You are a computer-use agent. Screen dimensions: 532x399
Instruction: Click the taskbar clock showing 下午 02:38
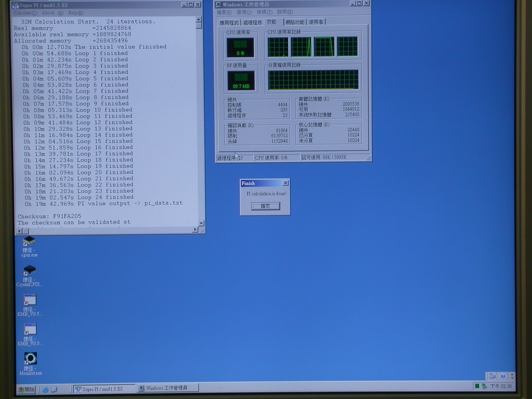pos(501,386)
